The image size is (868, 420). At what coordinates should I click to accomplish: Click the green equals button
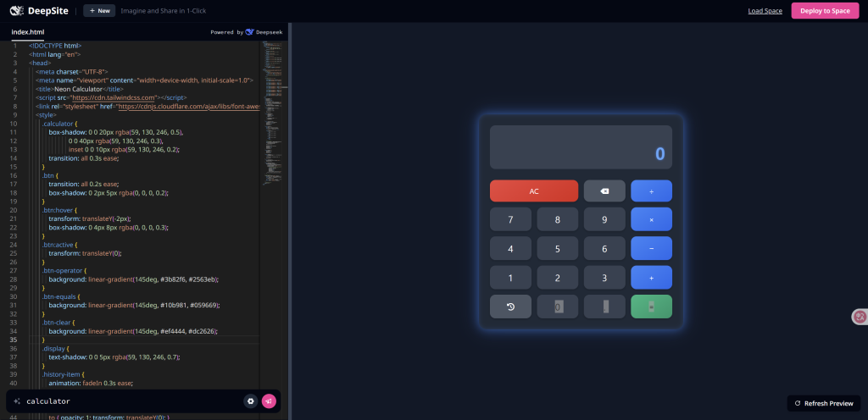[652, 307]
